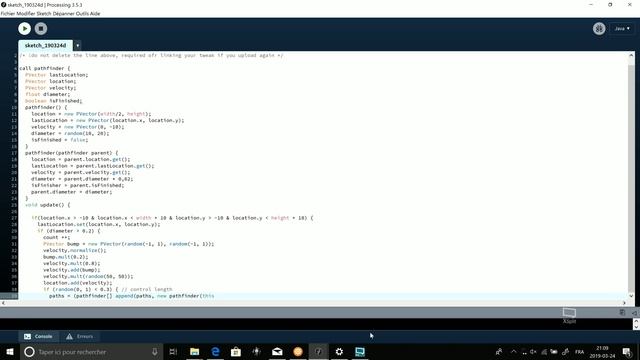Click the line 'bump.mult(0.2);'
Screen dimensions: 640x360
(x=65, y=257)
